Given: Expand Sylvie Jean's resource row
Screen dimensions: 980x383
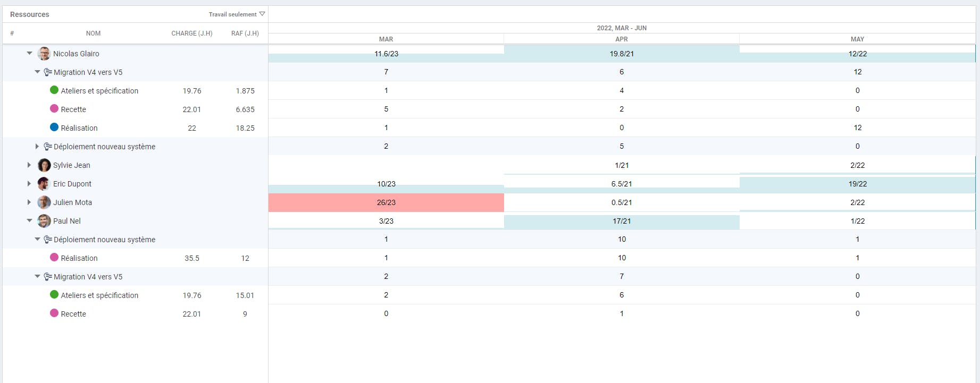Looking at the screenshot, I should (29, 165).
